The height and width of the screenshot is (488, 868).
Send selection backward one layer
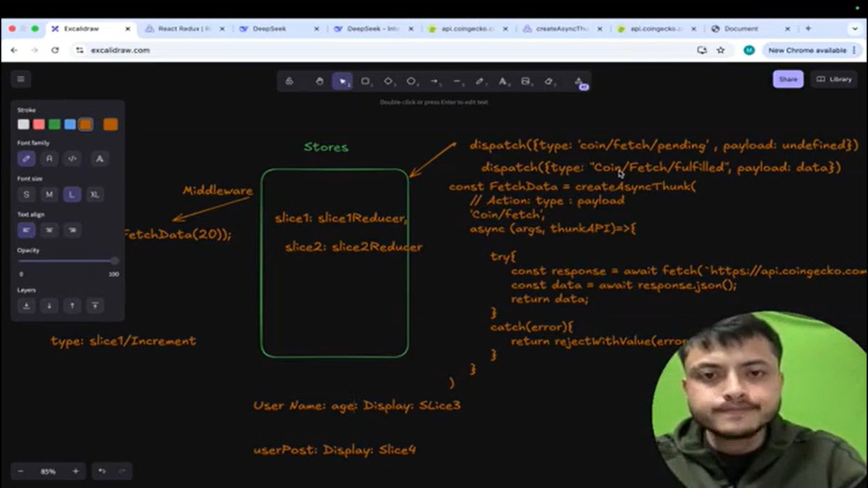49,306
